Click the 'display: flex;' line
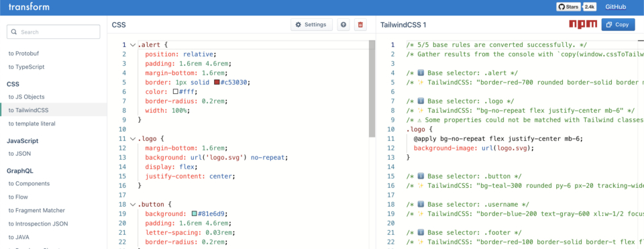The image size is (644, 249). (171, 167)
